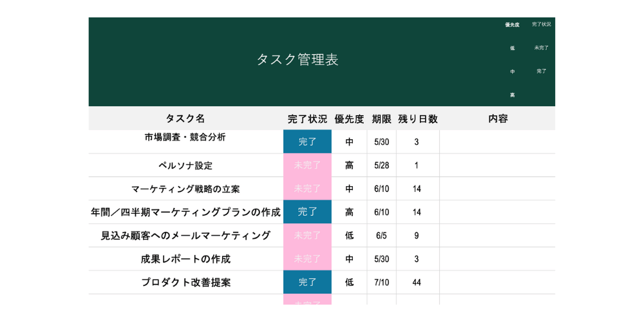This screenshot has height=322, width=644.
Task: Click 内容 cell for 市場調査・競合分析 row
Action: (497, 142)
